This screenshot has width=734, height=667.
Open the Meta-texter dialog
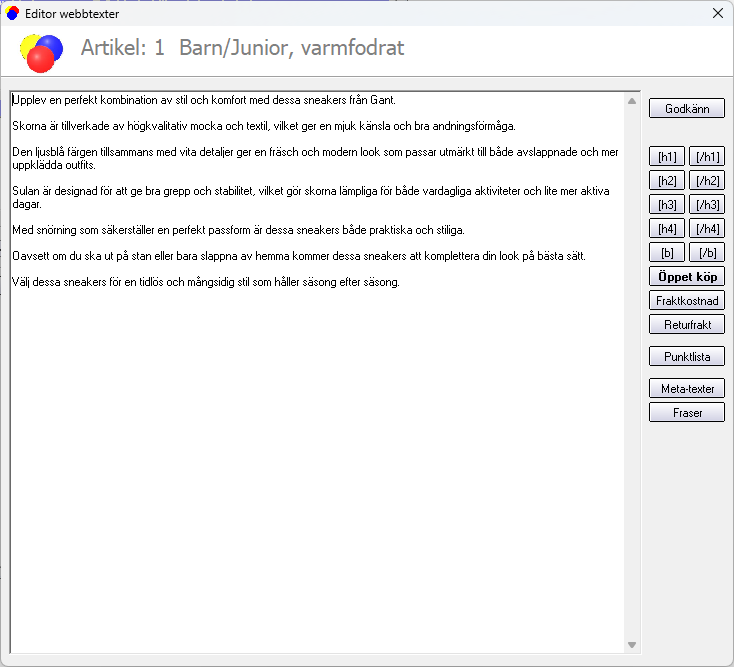click(687, 388)
